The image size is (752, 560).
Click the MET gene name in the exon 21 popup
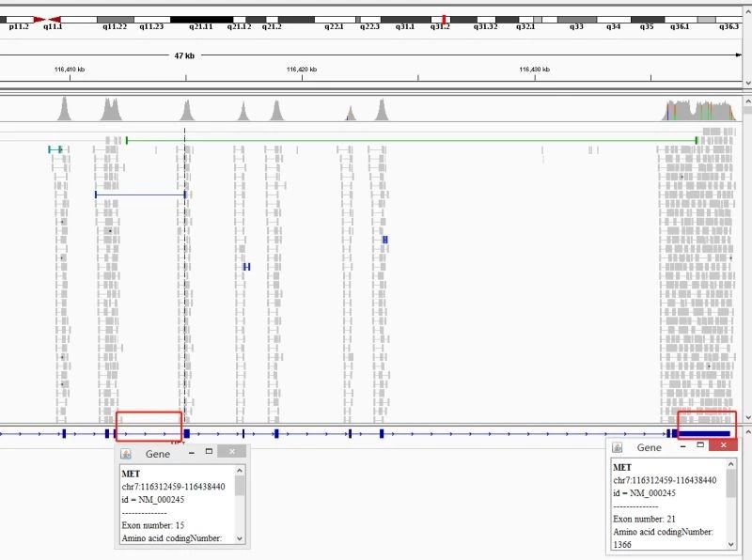(x=620, y=467)
